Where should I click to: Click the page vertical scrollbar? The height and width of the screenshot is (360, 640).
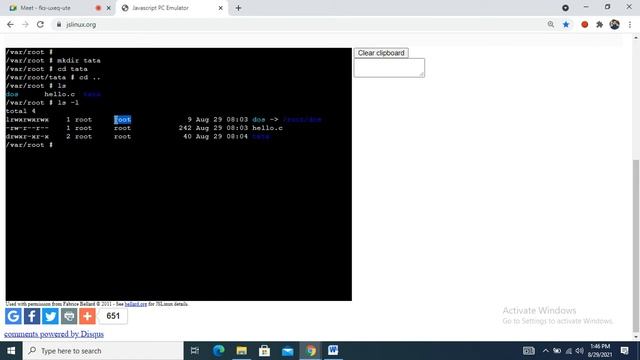636,245
